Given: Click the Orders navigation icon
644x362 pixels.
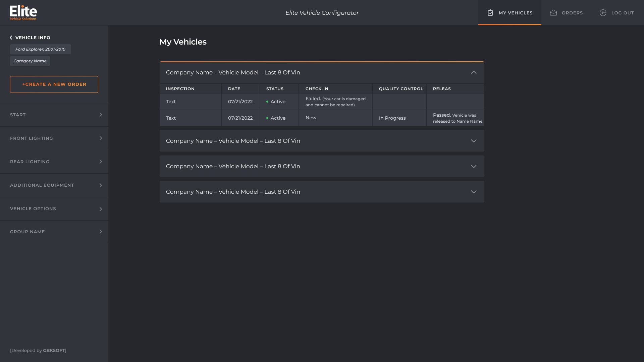Looking at the screenshot, I should (x=554, y=13).
